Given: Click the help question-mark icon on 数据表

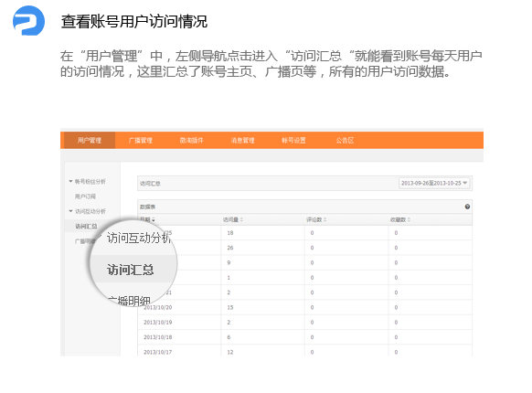Looking at the screenshot, I should [467, 207].
